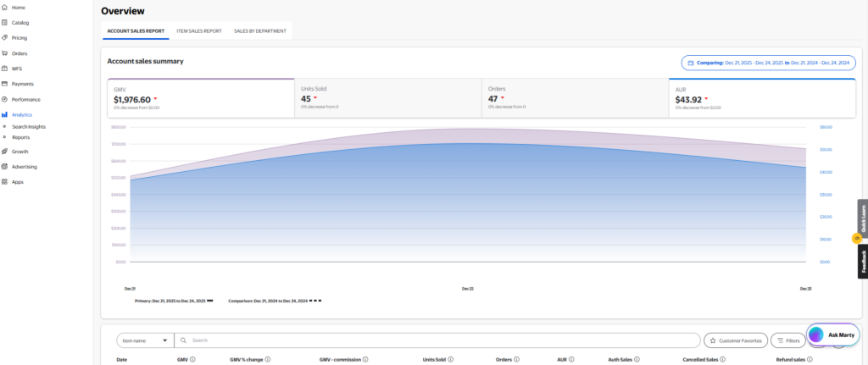Open the Comparing date range picker
Image resolution: width=868 pixels, height=365 pixels.
[768, 63]
